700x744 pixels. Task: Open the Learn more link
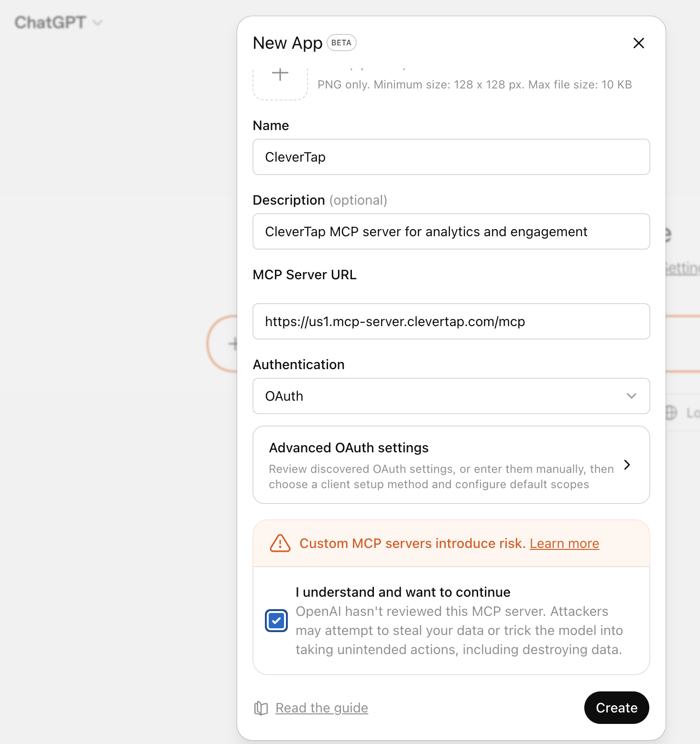[564, 544]
